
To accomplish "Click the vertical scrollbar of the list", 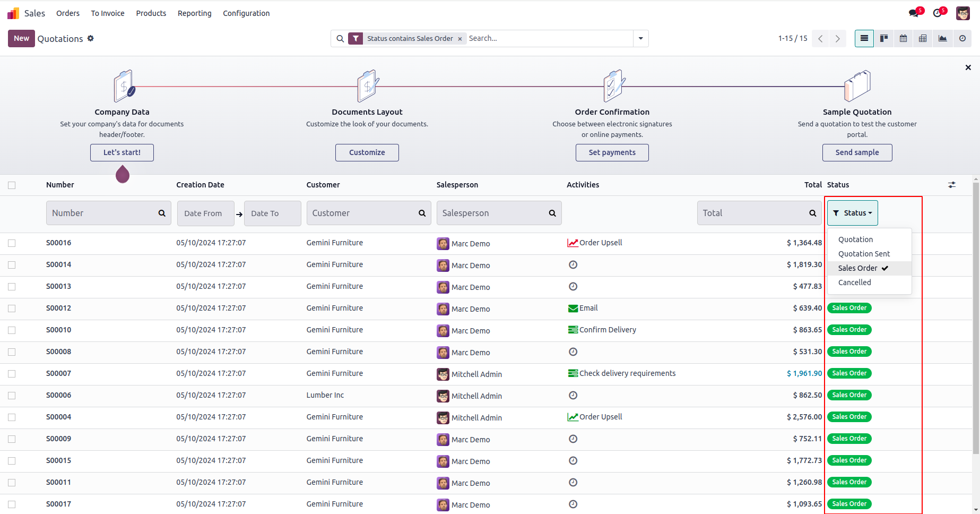I will [976, 319].
